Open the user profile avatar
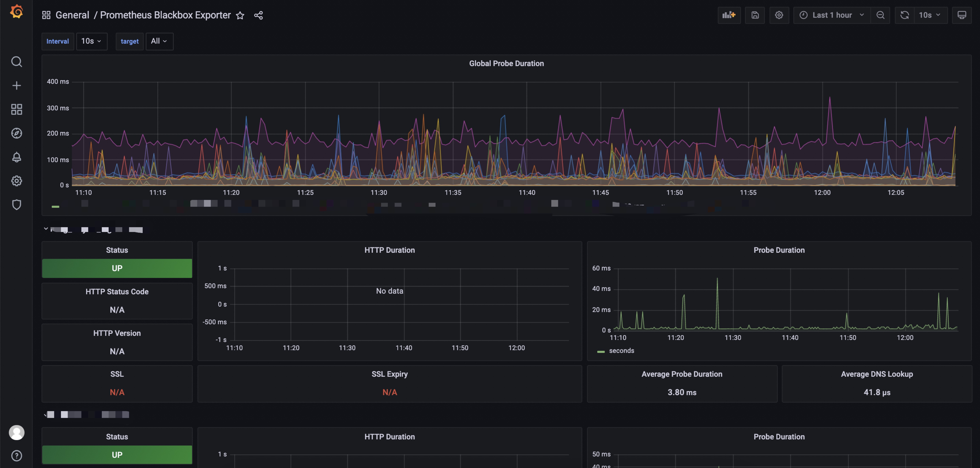Screen dimensions: 980x468 coord(16,433)
